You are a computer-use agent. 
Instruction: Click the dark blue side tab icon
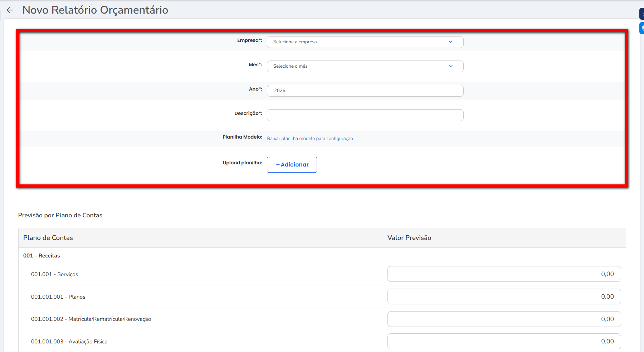(x=642, y=14)
